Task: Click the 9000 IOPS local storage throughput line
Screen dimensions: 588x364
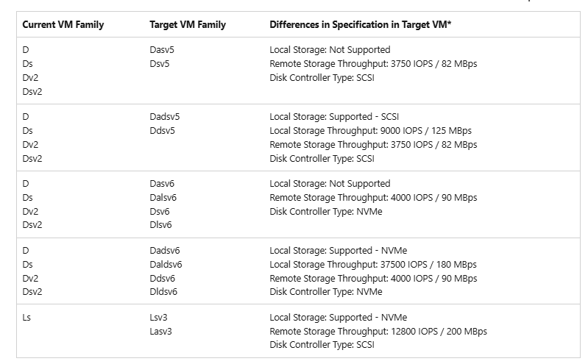Action: [370, 131]
